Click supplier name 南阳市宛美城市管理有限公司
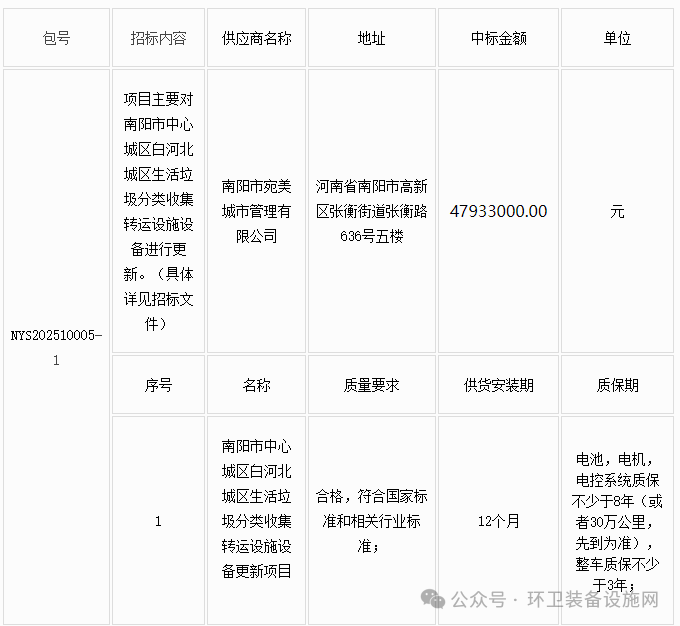680x626 pixels. click(256, 211)
